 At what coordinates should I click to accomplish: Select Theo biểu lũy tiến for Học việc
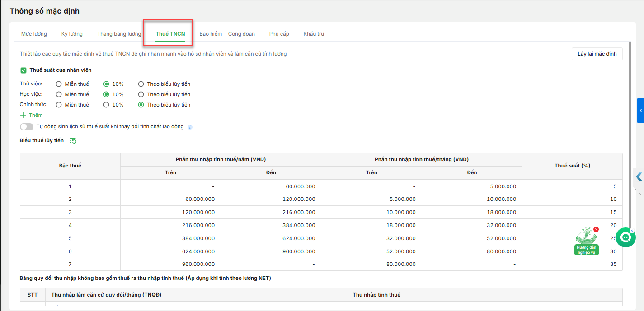pyautogui.click(x=141, y=94)
